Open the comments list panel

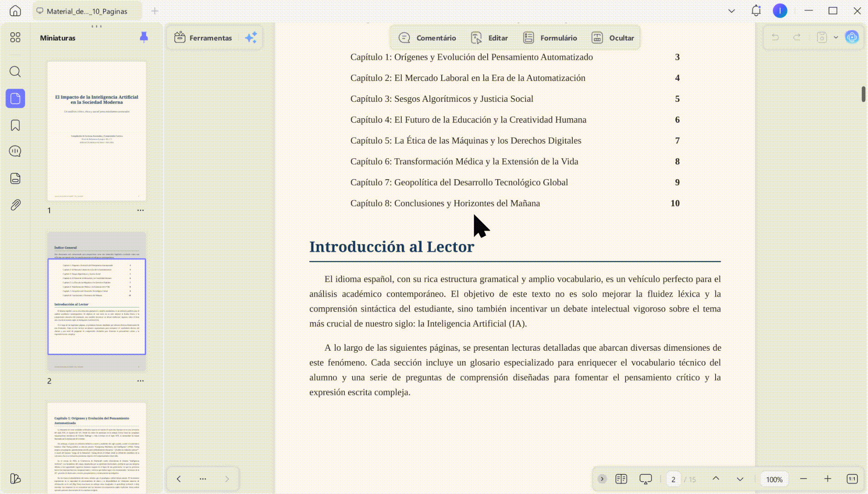click(15, 151)
